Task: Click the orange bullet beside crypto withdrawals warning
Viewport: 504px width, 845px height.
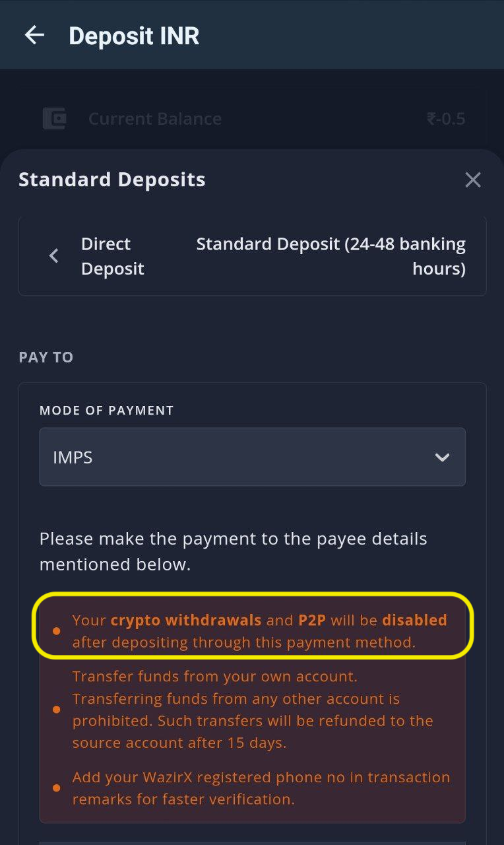Action: (x=56, y=631)
